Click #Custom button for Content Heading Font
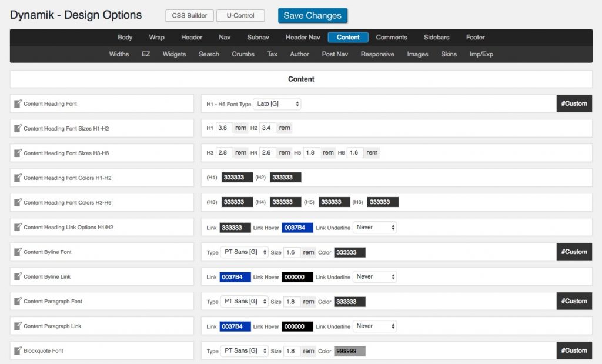 (x=574, y=103)
